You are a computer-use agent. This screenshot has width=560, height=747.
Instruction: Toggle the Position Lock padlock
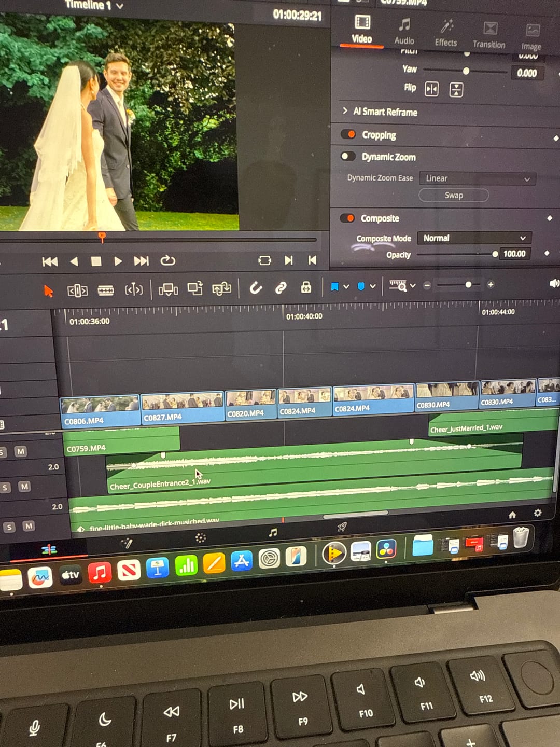pyautogui.click(x=306, y=287)
